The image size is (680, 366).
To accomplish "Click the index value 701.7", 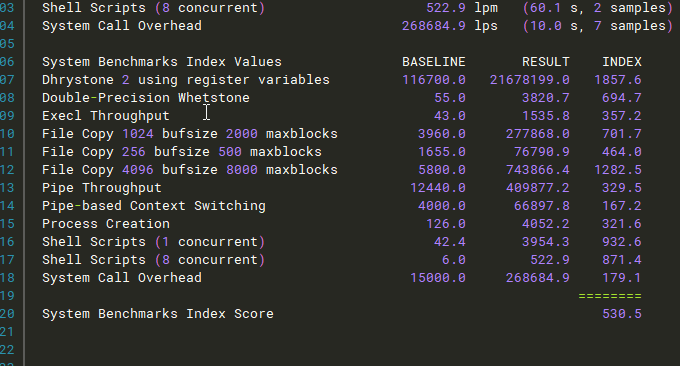I will click(621, 134).
